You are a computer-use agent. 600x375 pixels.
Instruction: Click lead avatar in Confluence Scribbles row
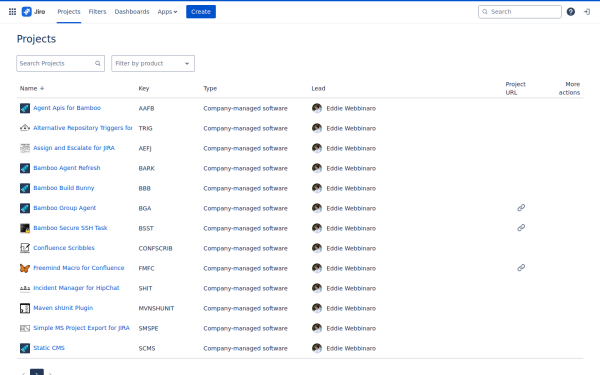click(x=317, y=248)
